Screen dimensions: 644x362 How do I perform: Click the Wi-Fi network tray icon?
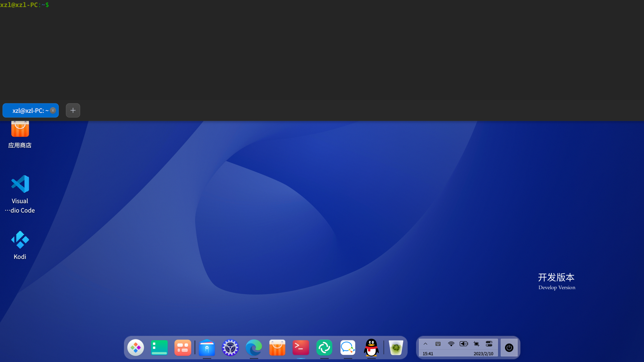[451, 344]
